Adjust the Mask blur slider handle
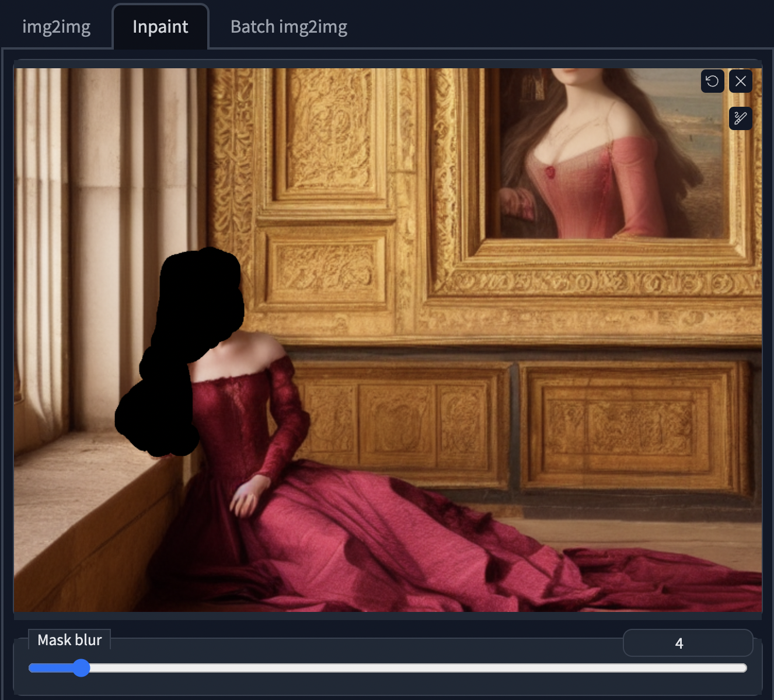 (81, 668)
